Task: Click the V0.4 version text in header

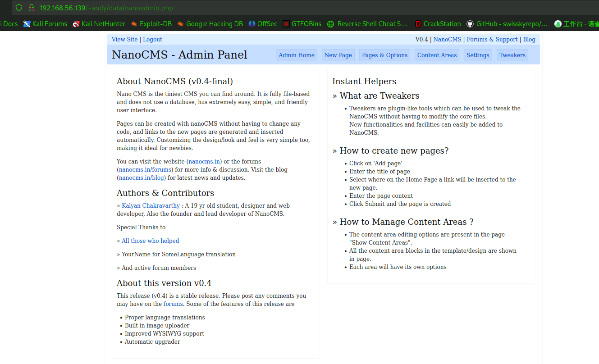Action: tap(421, 39)
